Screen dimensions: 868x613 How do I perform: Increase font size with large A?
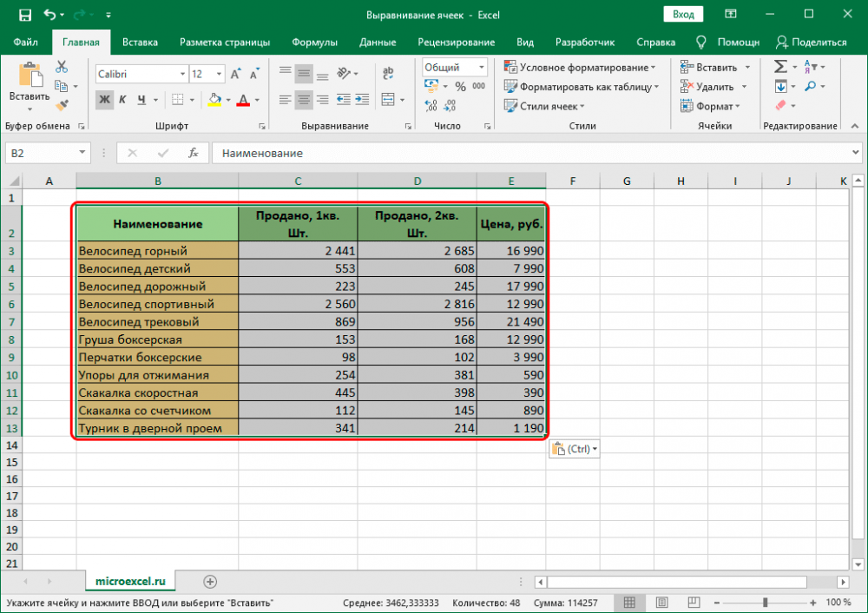[x=235, y=74]
